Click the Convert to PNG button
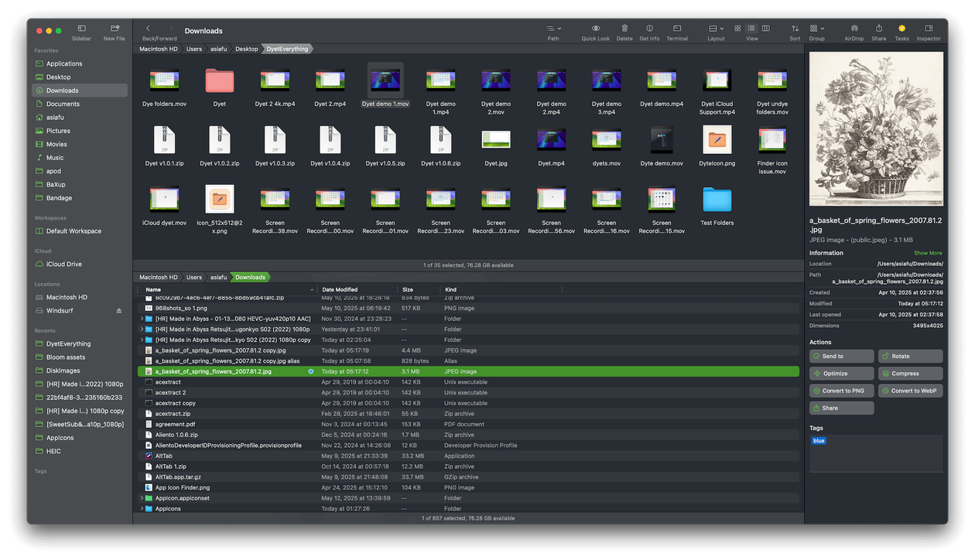Viewport: 975px width, 560px height. (842, 391)
